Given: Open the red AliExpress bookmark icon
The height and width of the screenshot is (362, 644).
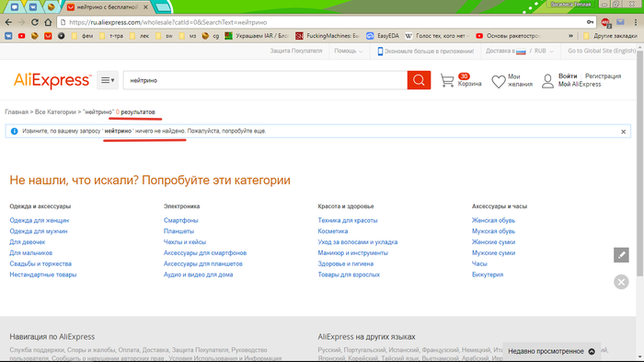Looking at the screenshot, I should pos(48,36).
